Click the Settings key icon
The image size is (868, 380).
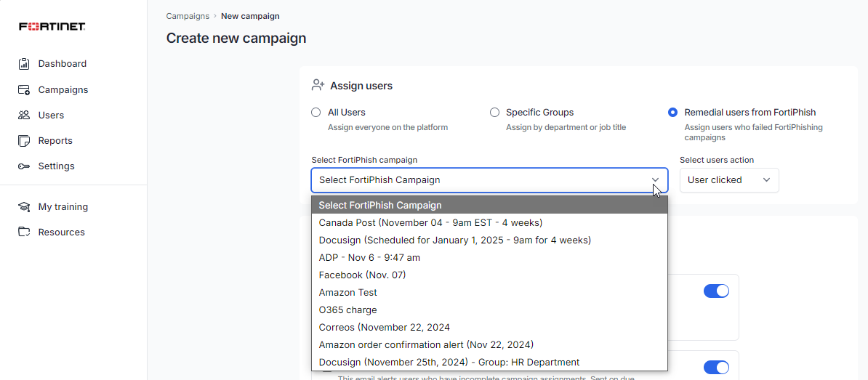coord(24,166)
